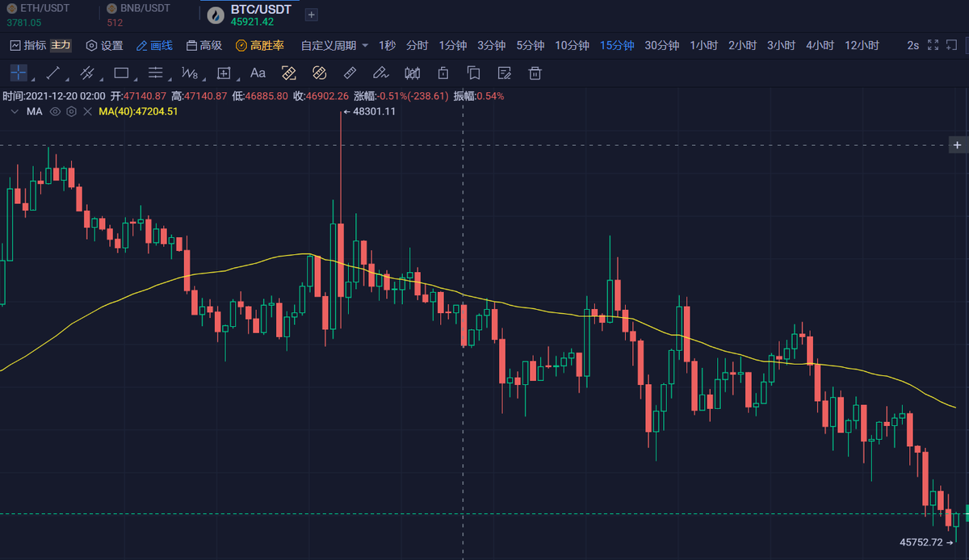Lock drawings with the padlock icon
Viewport: 969px width, 560px height.
click(443, 73)
